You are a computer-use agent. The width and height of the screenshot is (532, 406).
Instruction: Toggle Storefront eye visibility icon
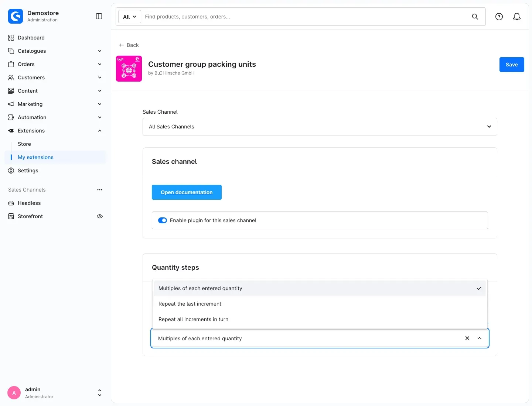[x=100, y=216]
